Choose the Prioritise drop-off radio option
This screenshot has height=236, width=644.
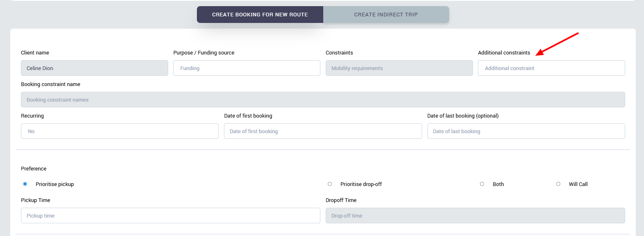330,184
